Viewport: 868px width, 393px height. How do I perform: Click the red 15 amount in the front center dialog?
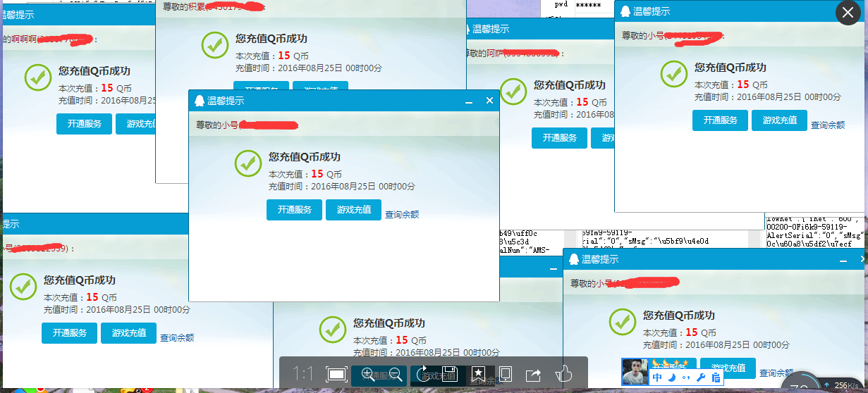coord(317,173)
